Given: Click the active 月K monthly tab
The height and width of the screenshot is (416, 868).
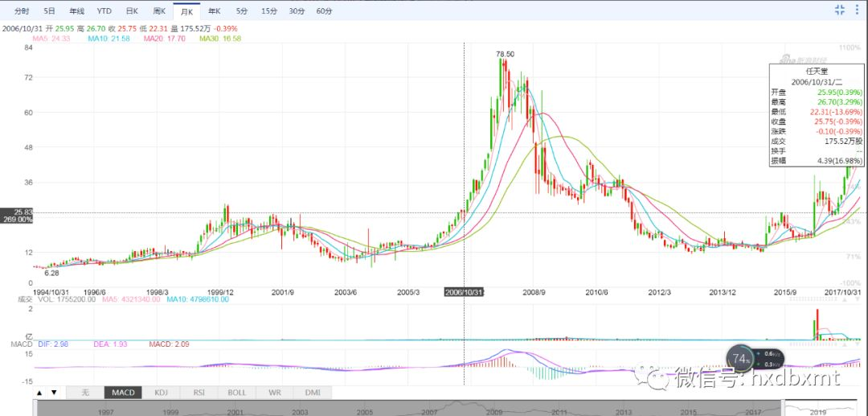Looking at the screenshot, I should [x=186, y=11].
